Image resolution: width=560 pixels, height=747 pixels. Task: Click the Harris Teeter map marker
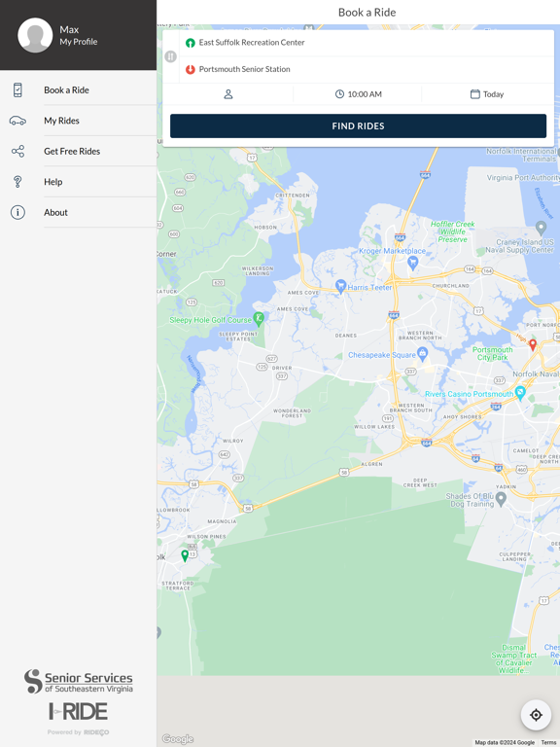pyautogui.click(x=340, y=286)
